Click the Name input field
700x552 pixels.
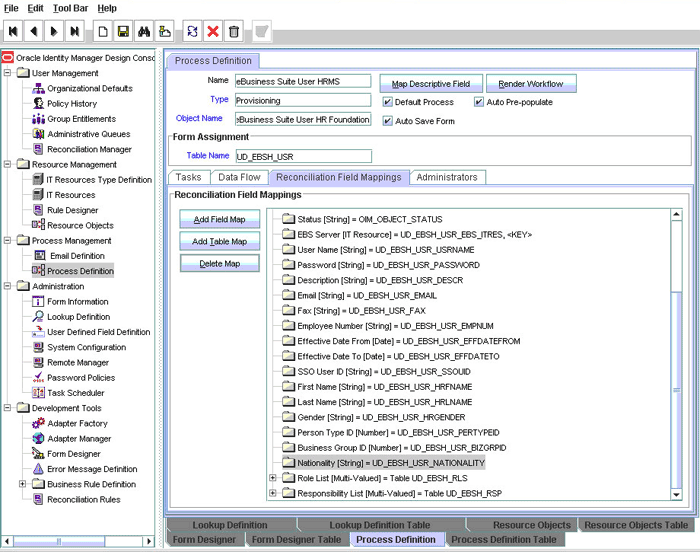(x=303, y=81)
